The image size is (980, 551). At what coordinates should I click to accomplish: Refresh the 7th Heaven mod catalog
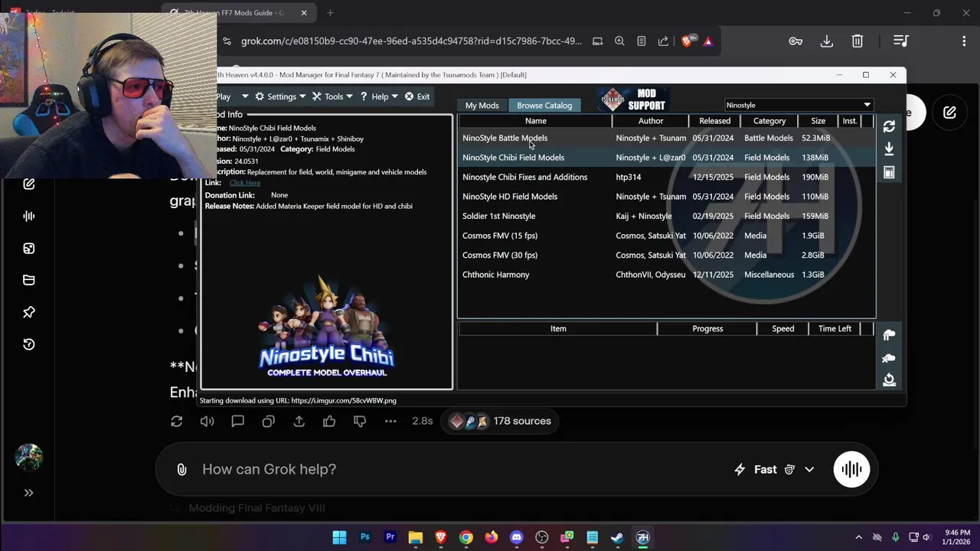(x=889, y=126)
